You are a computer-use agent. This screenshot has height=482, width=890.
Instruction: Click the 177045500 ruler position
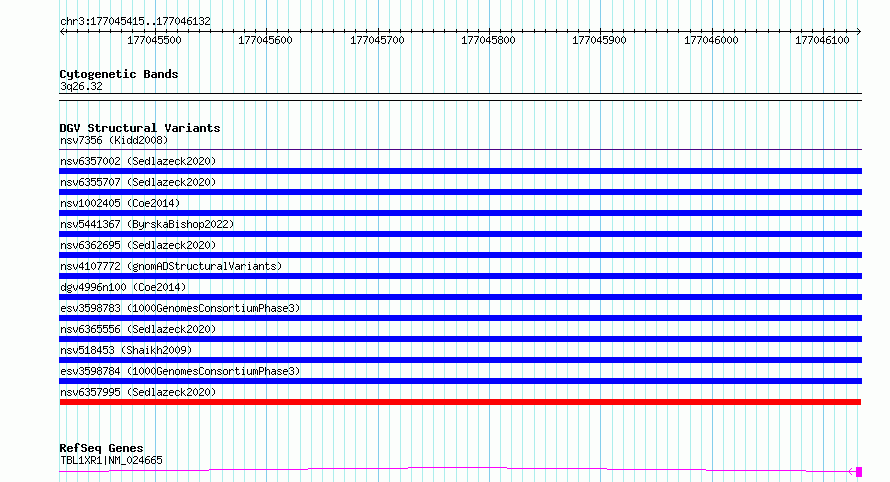[x=154, y=40]
